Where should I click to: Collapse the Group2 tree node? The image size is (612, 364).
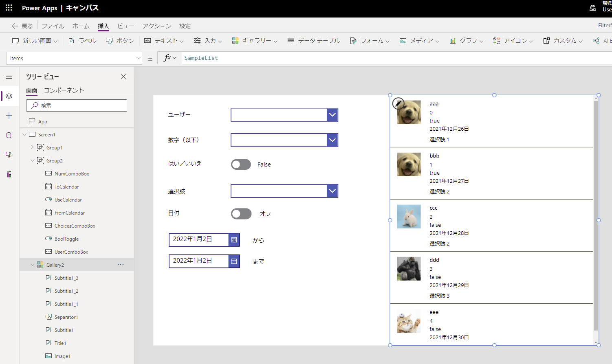pos(32,160)
